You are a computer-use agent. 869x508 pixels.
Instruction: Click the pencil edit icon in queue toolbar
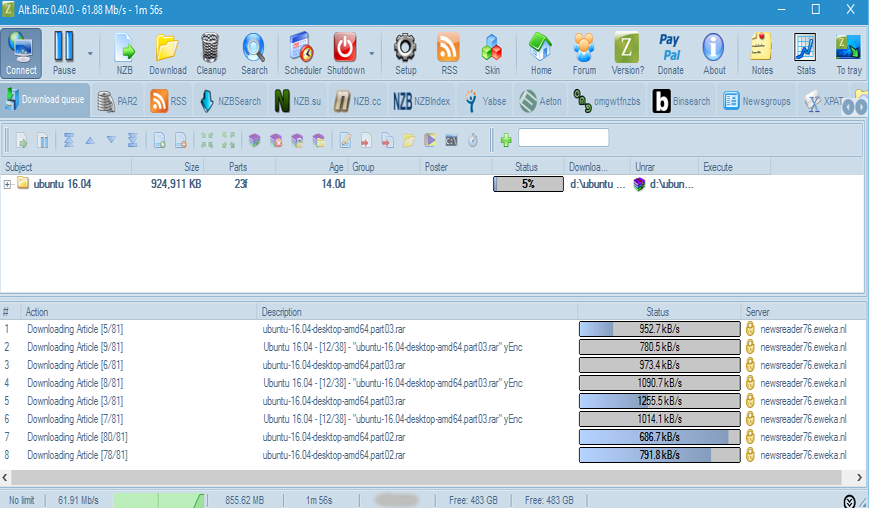[345, 140]
